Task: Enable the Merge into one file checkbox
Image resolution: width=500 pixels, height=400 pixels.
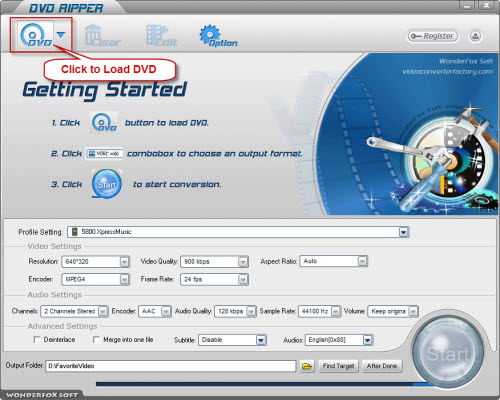Action: point(96,340)
